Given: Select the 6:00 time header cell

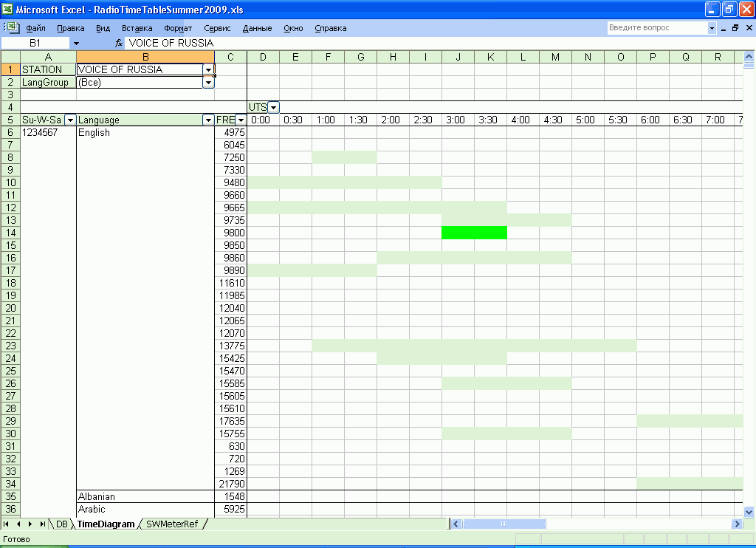Looking at the screenshot, I should coord(653,120).
